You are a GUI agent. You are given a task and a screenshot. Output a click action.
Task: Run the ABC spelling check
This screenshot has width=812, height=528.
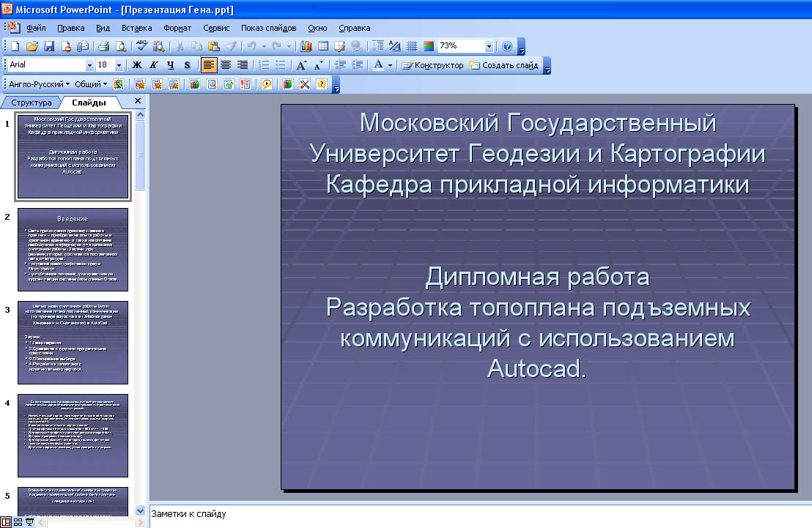(141, 47)
